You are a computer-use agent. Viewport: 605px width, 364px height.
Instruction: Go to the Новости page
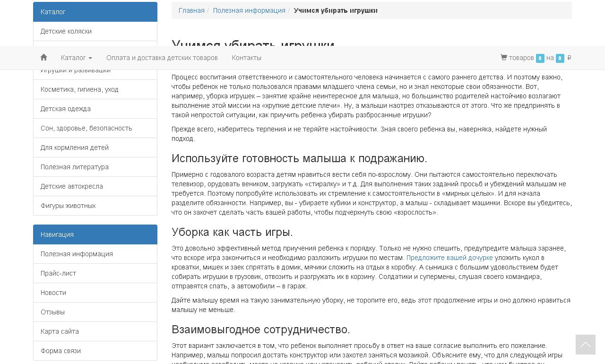(x=95, y=293)
